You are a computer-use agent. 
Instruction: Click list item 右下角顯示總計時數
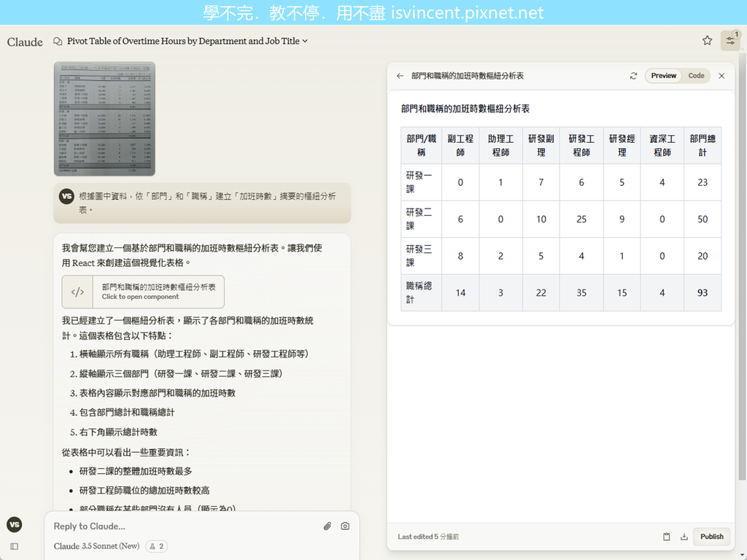click(118, 432)
